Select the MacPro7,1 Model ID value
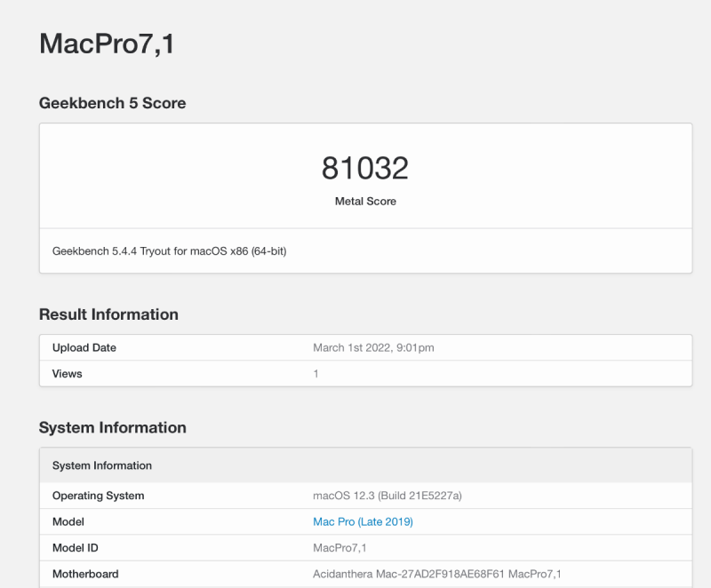This screenshot has height=588, width=711. (340, 548)
